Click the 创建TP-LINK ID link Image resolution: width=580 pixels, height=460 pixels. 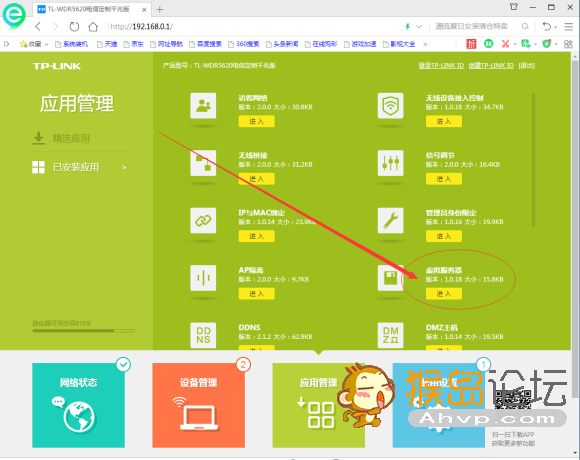click(x=491, y=65)
